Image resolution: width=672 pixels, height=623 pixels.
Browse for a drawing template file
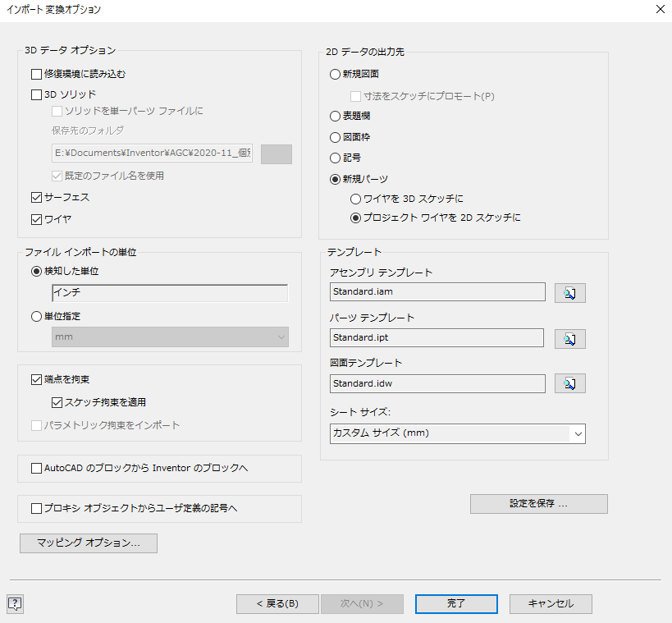(x=569, y=383)
